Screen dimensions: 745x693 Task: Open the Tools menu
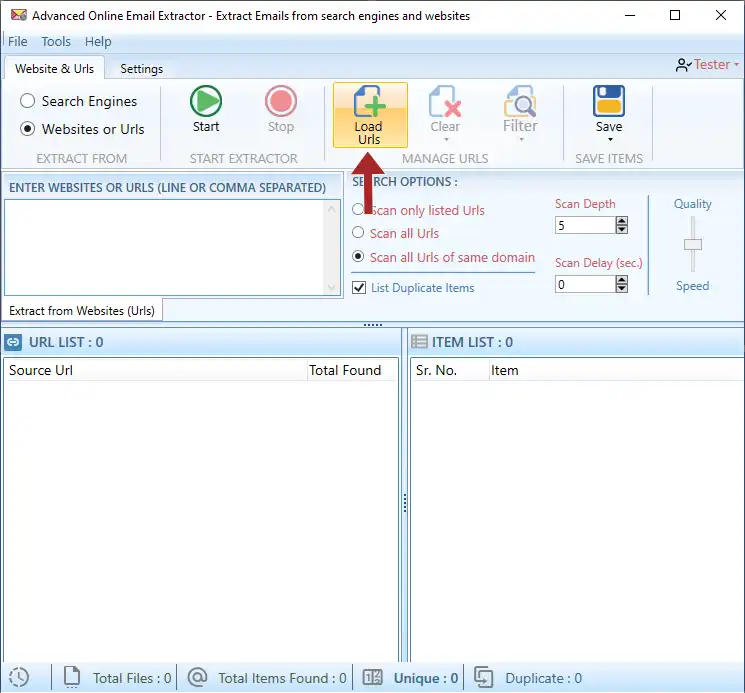[x=56, y=42]
